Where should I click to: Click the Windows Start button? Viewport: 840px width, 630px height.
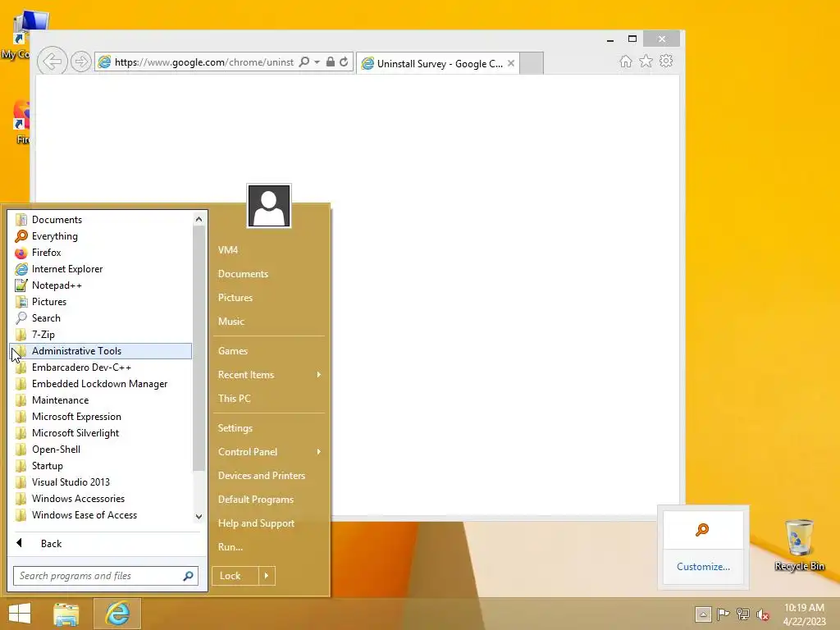tap(20, 614)
